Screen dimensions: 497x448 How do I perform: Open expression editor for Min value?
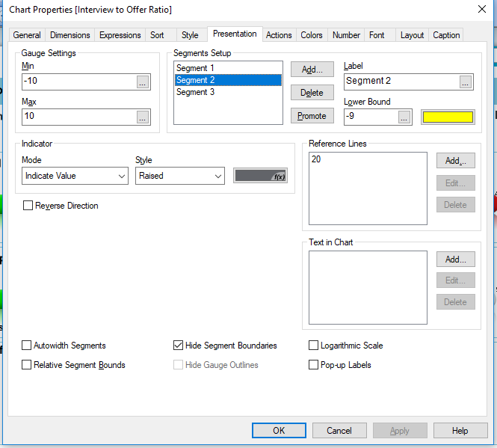pyautogui.click(x=143, y=82)
